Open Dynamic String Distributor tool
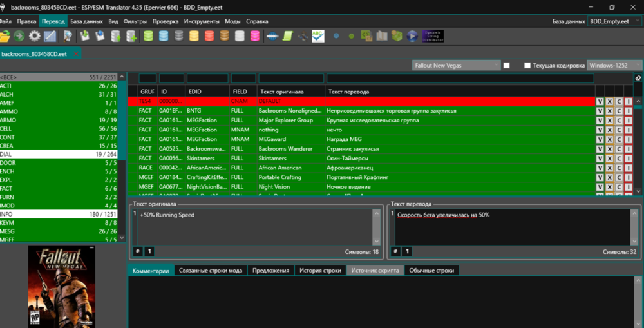Screen dimensions: 644x328 point(433,36)
